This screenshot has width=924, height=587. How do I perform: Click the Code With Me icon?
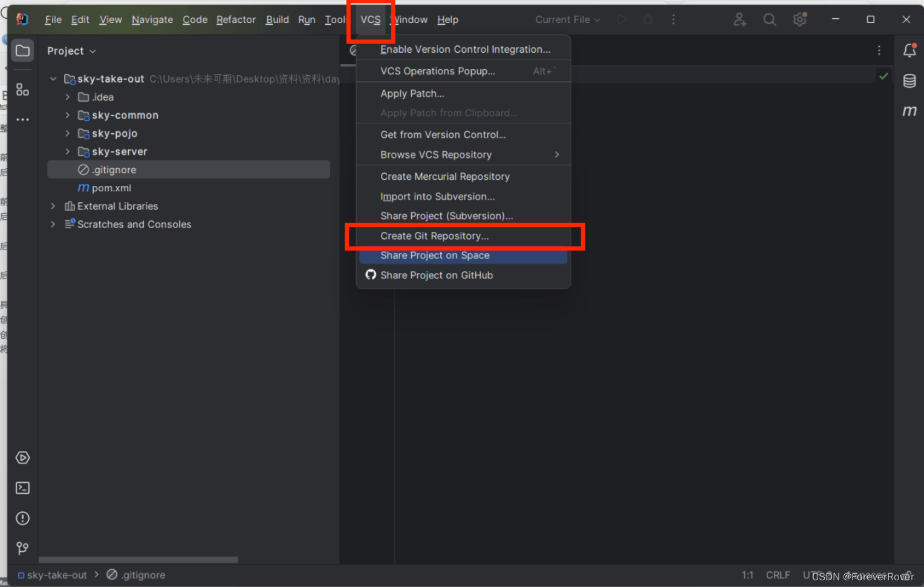740,19
